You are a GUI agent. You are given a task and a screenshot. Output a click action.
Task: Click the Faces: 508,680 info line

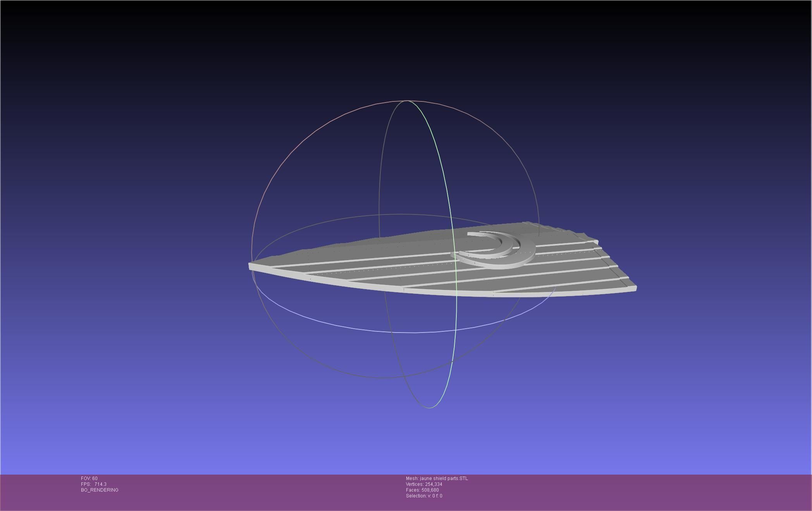422,490
